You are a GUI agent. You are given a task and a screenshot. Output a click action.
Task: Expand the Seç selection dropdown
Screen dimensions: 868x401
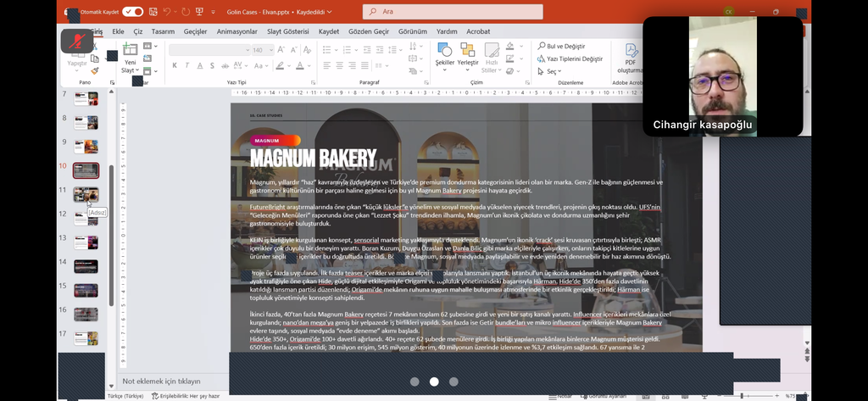click(552, 71)
